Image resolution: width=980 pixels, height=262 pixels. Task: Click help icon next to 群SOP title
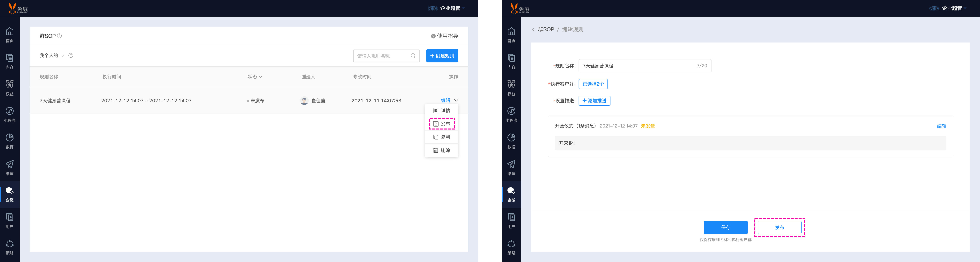point(59,36)
